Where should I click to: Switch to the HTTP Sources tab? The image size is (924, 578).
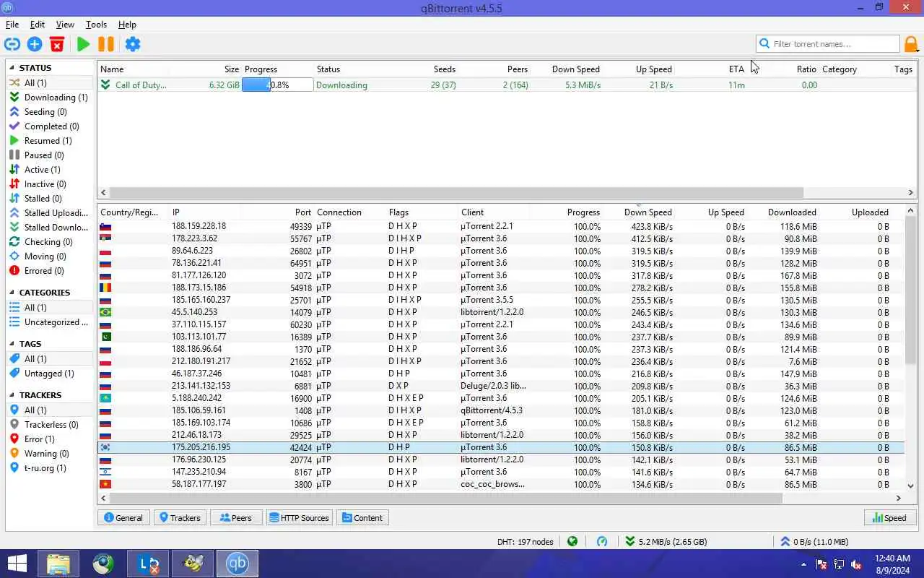pos(299,517)
